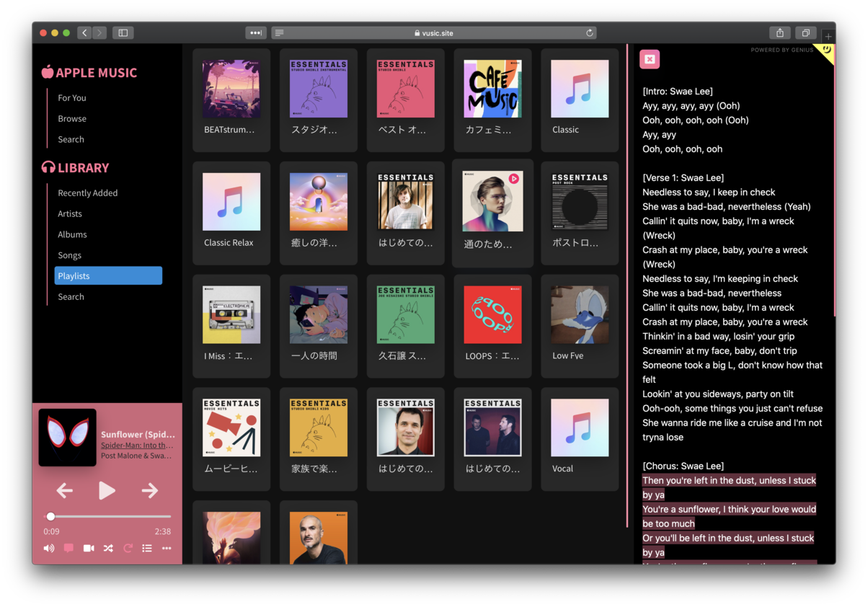Open For You in Apple Music

click(72, 98)
